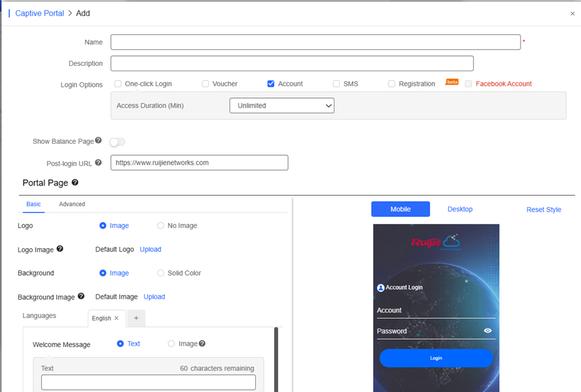Screen dimensions: 581x392
Task: Open Welcome Message Image help icon
Action: point(202,344)
